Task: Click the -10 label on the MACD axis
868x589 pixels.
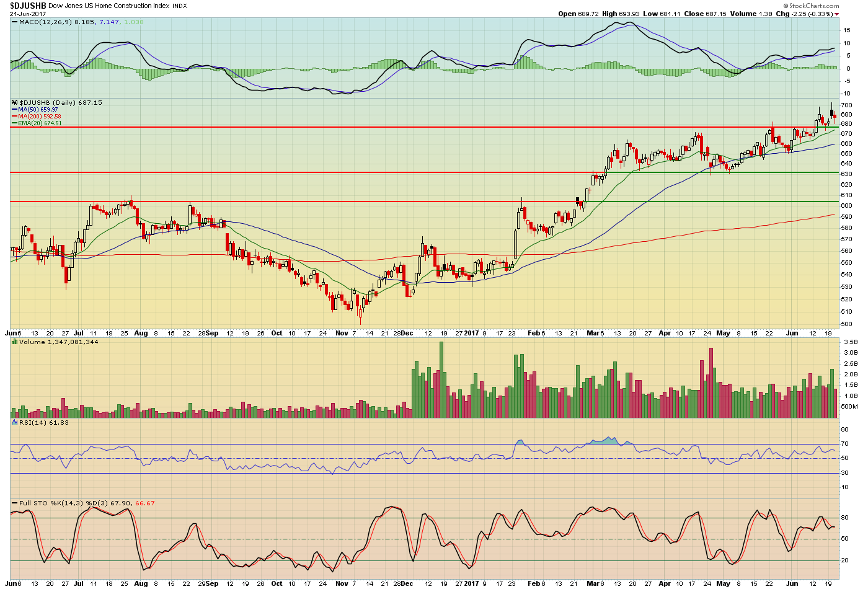Action: [846, 94]
